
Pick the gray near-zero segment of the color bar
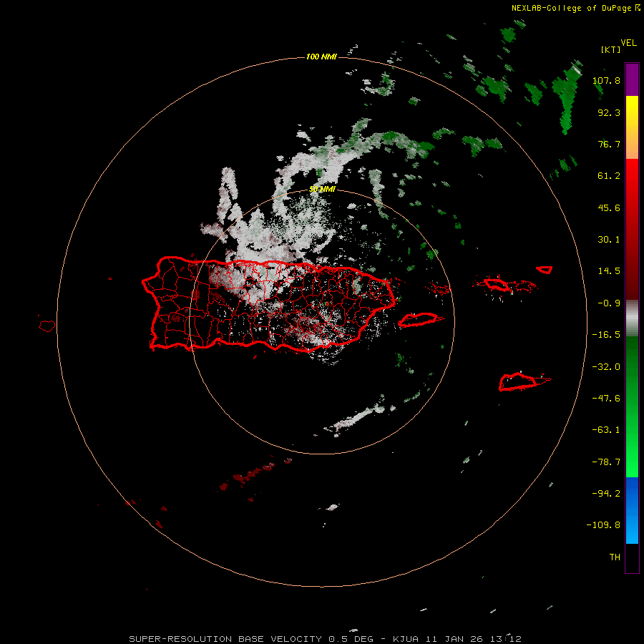point(632,318)
